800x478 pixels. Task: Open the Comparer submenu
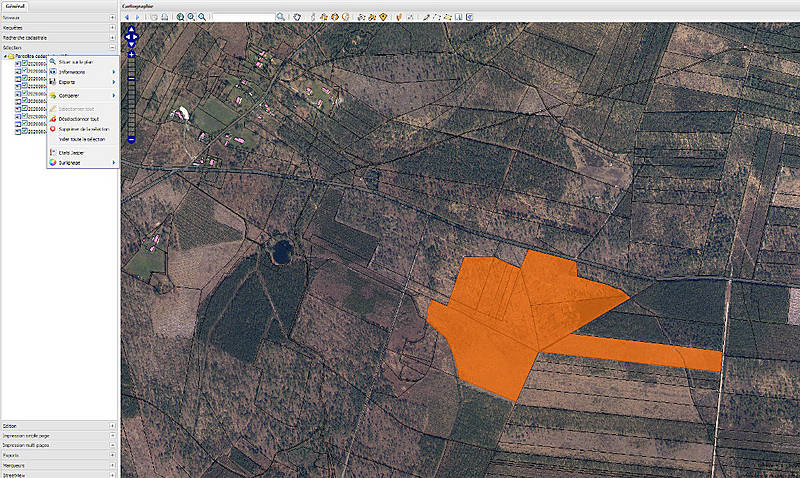coord(83,95)
